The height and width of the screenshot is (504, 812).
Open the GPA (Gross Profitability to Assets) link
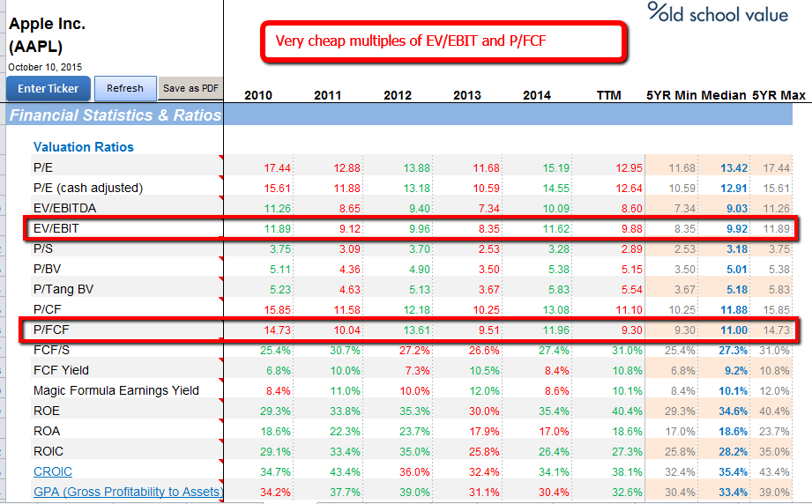tap(128, 492)
